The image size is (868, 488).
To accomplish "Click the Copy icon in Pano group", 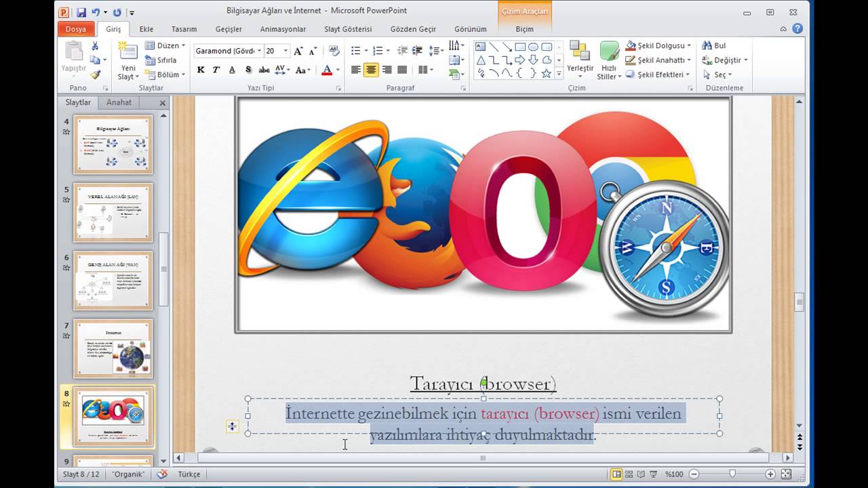I will click(95, 60).
